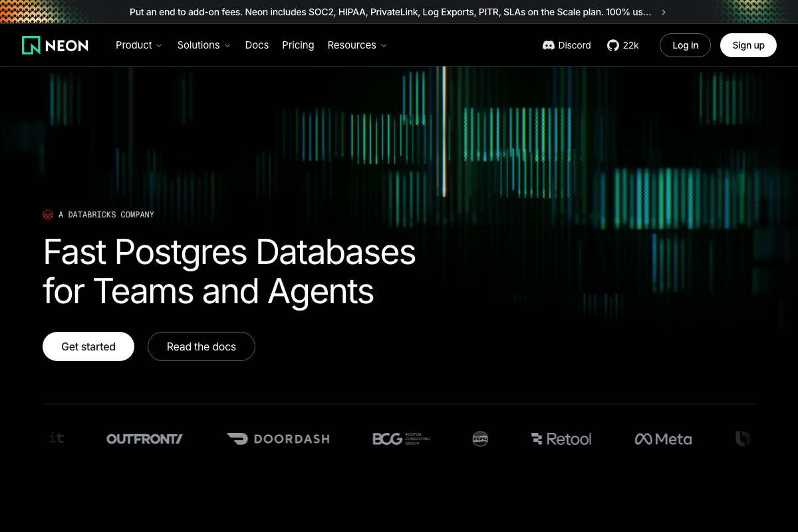Click the BCG logo
This screenshot has width=798, height=532.
(401, 439)
